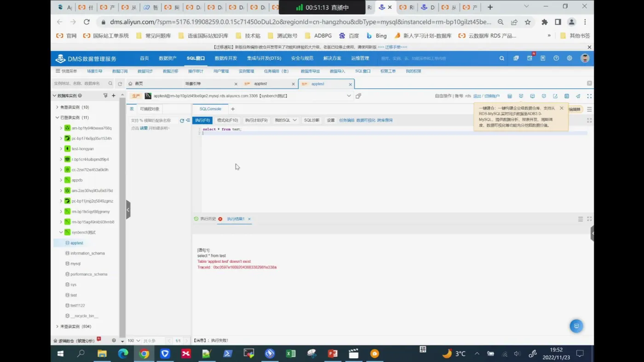Viewport: 644px width, 362px height.
Task: Click the red error icon beside 执行历史
Action: pos(220,219)
